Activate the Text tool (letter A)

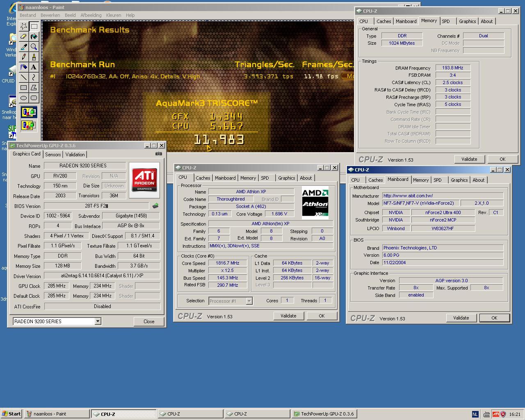[34, 67]
